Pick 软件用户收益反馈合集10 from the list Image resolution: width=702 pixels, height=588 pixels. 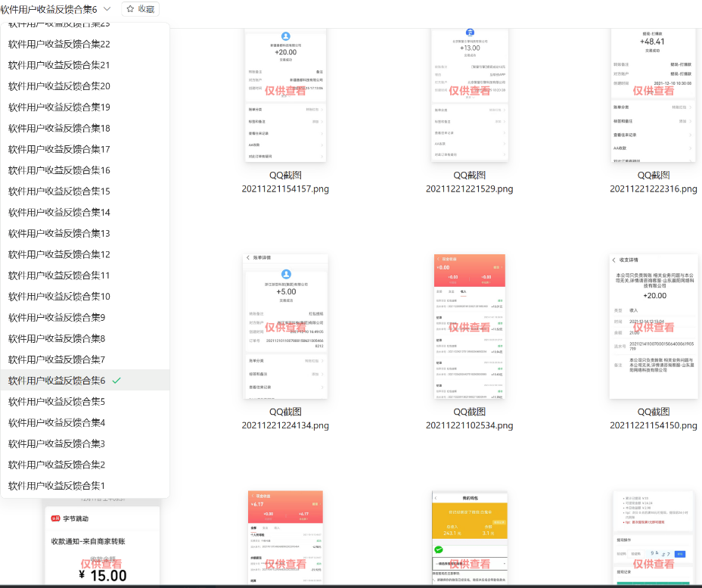[x=59, y=296]
